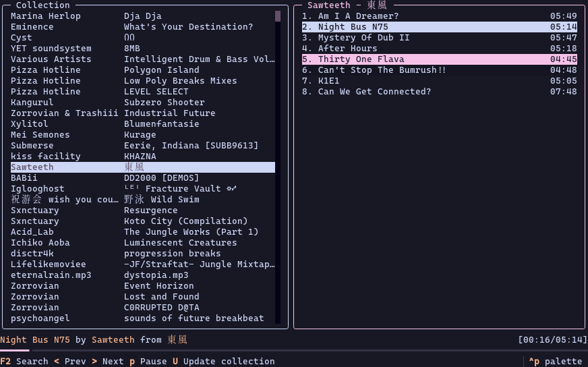
Task: Select Submerse album Eerie, Indiana
Action: point(142,146)
